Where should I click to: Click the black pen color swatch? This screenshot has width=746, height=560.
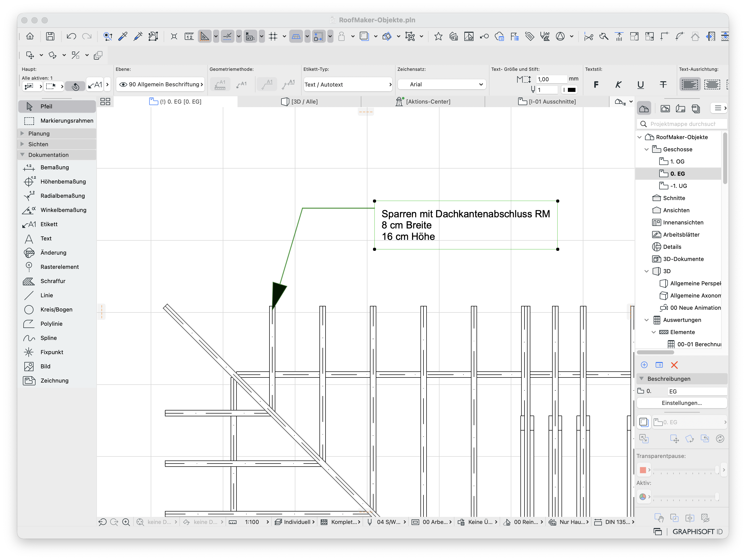[571, 90]
